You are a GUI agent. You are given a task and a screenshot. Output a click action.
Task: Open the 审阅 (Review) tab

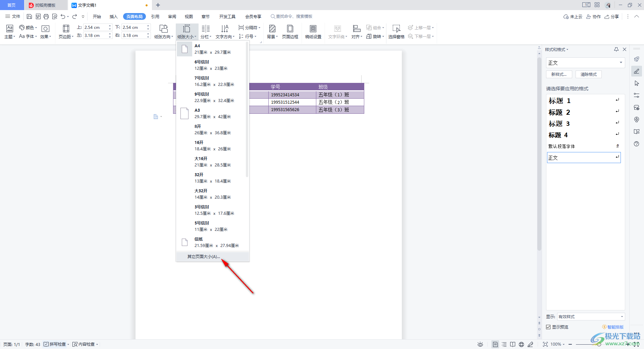[x=172, y=16]
